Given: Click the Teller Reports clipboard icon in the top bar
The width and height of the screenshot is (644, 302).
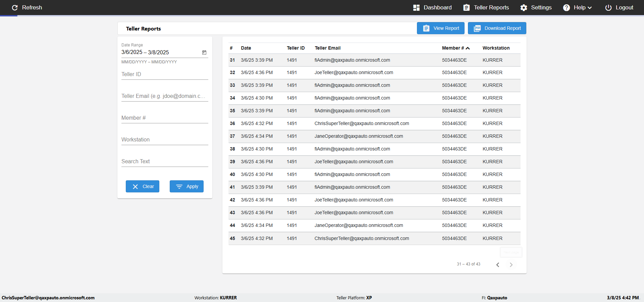Looking at the screenshot, I should coord(467,7).
